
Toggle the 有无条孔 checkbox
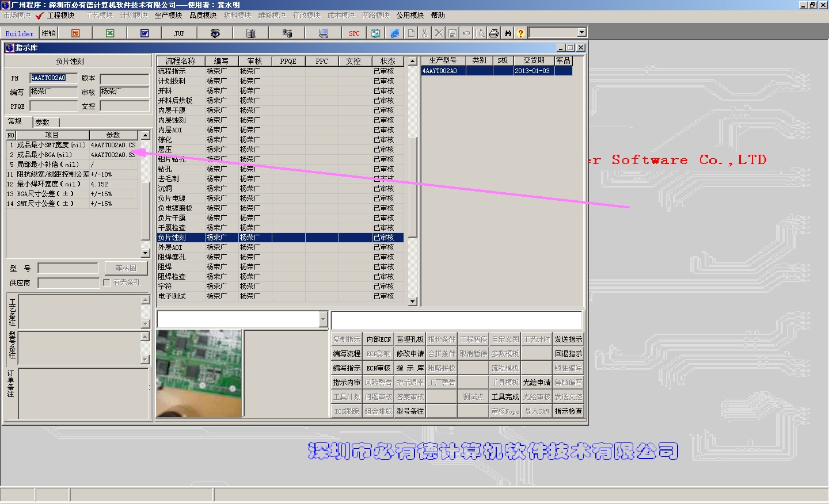(107, 282)
